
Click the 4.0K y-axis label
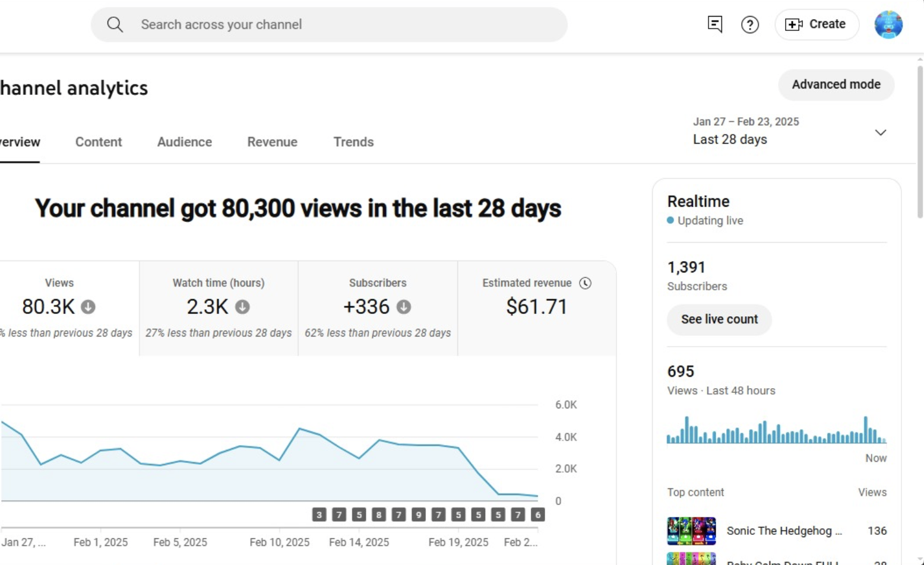tap(566, 437)
